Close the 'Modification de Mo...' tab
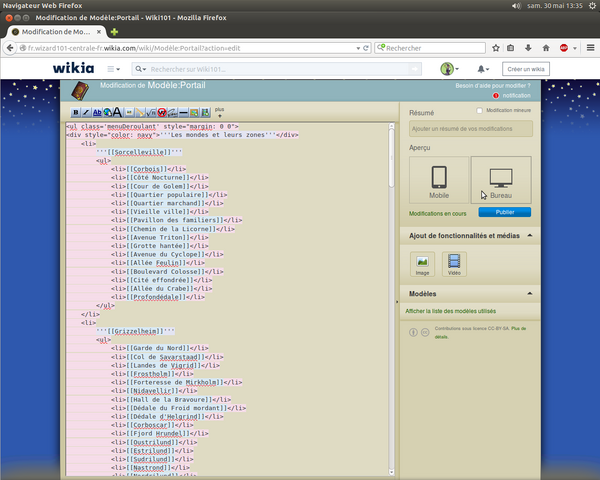This screenshot has width=600, height=480. click(99, 32)
